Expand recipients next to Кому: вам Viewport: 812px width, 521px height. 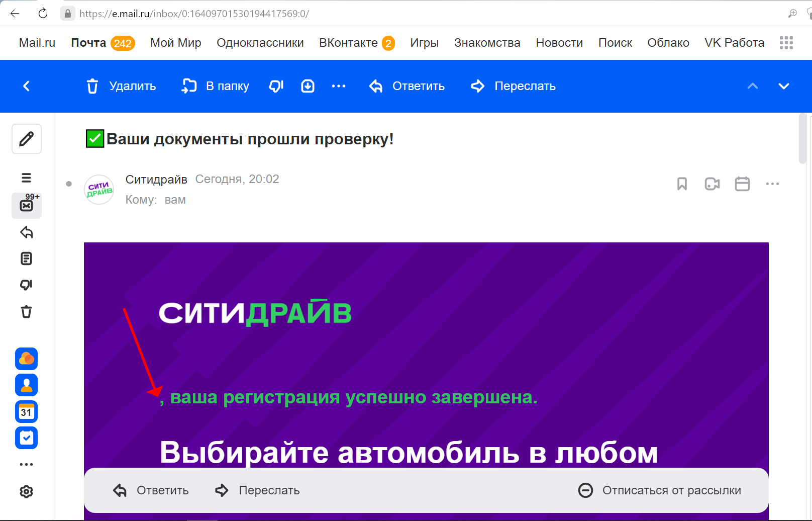(x=175, y=200)
